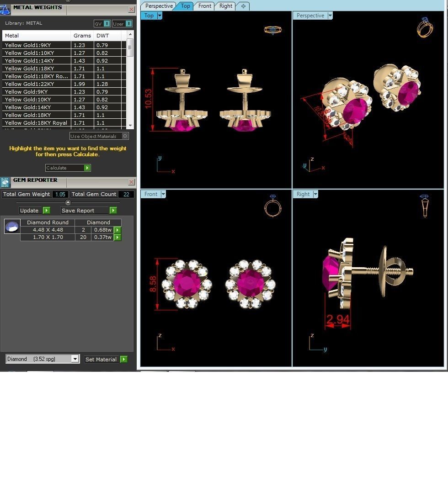Click the 2.94 dimension in Right viewport
Screen dimensions: 448x486
(x=338, y=319)
